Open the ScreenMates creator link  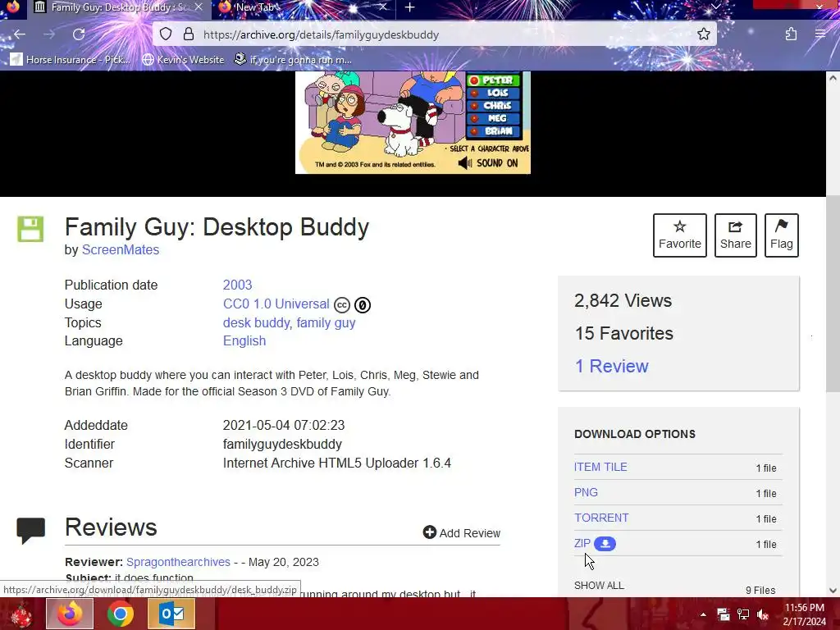point(121,249)
